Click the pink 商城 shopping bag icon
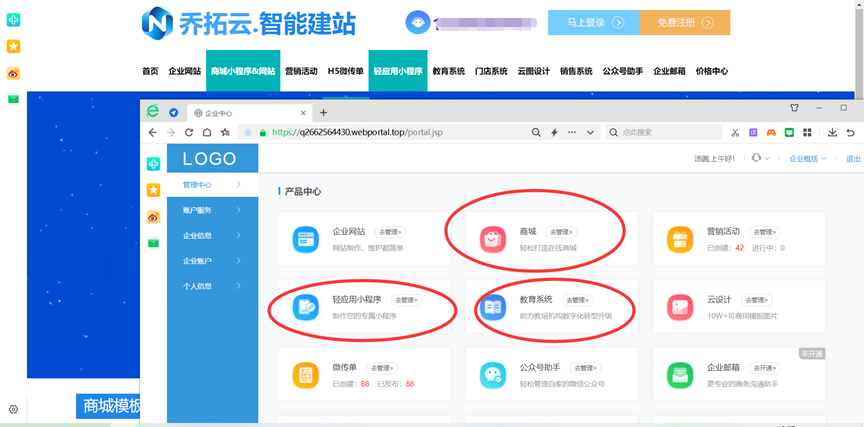 (493, 239)
